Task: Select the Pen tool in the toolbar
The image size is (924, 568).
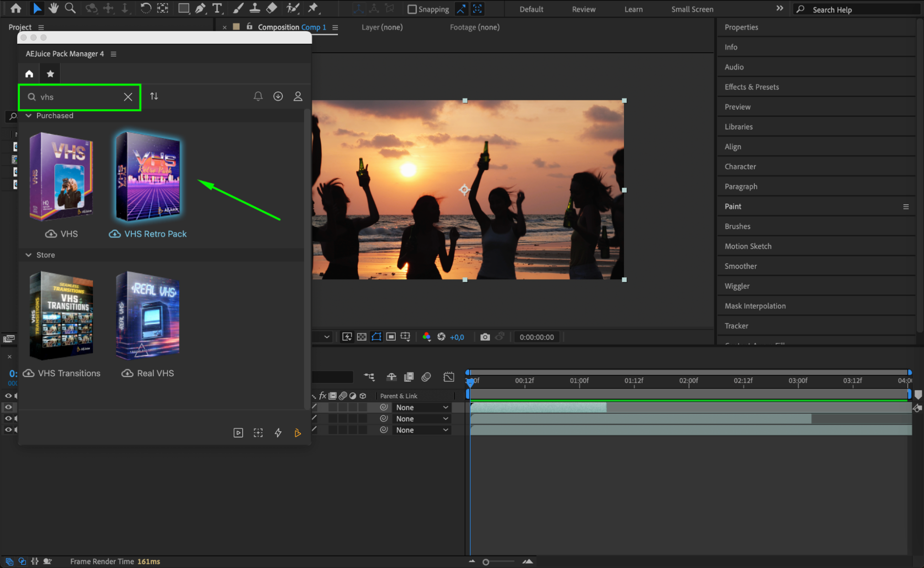Action: point(200,8)
